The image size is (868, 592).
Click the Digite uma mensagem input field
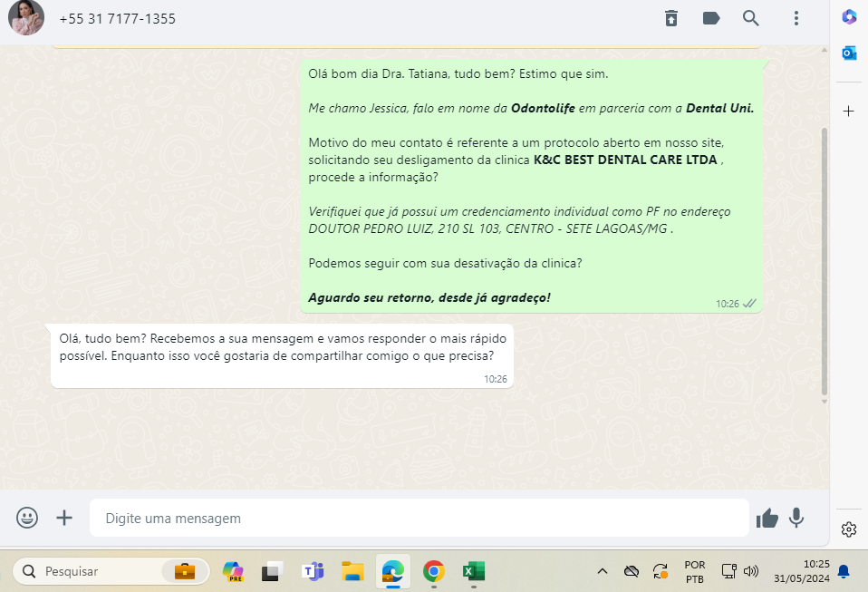coord(419,519)
